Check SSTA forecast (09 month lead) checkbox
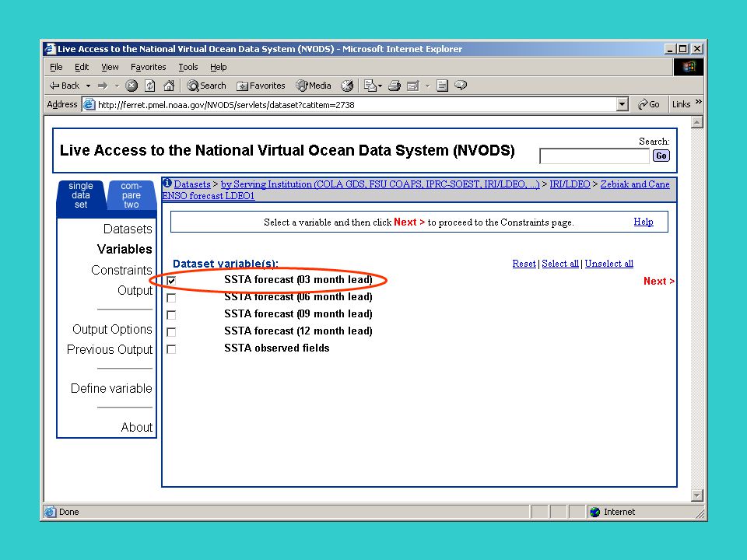 point(171,315)
